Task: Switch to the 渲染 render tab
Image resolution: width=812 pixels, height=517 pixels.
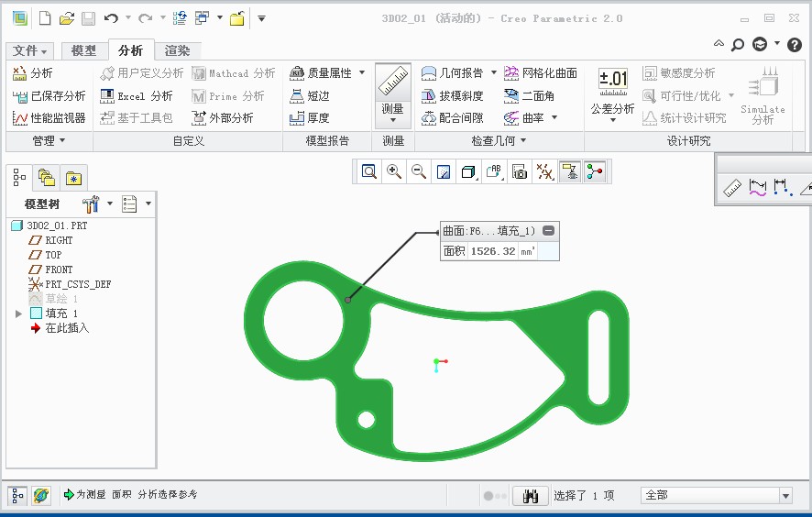Action: (x=177, y=51)
